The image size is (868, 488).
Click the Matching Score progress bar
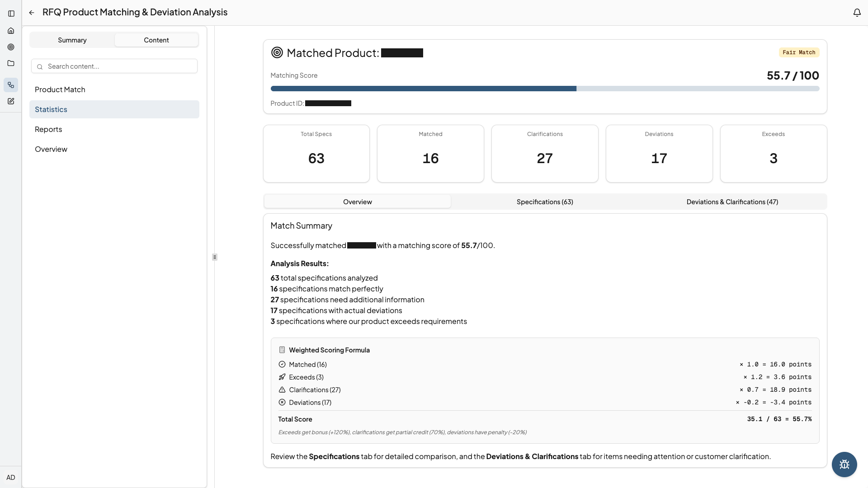pos(544,88)
